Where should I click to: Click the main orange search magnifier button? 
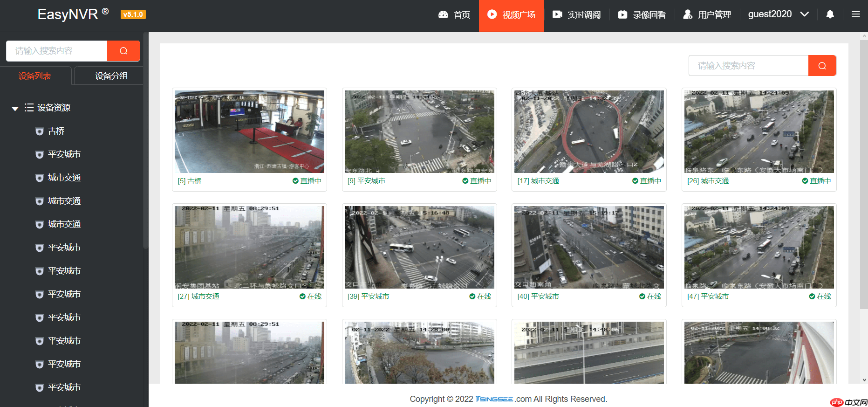[x=822, y=66]
